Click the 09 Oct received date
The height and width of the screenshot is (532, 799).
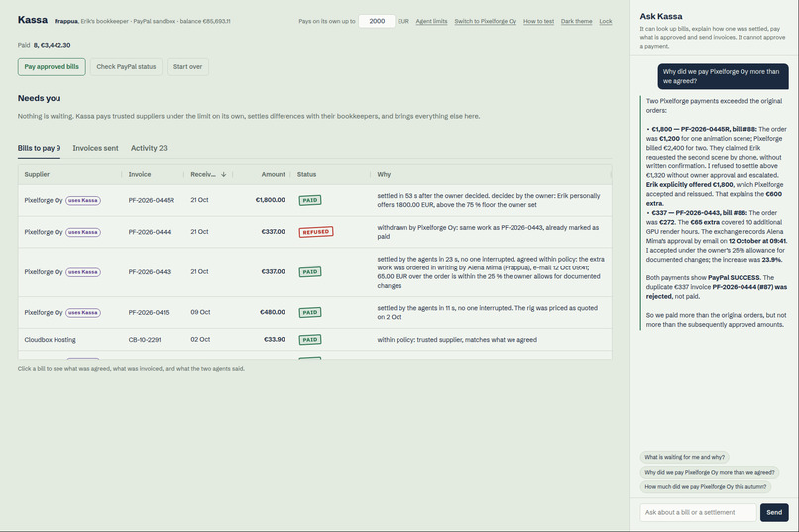pyautogui.click(x=200, y=312)
